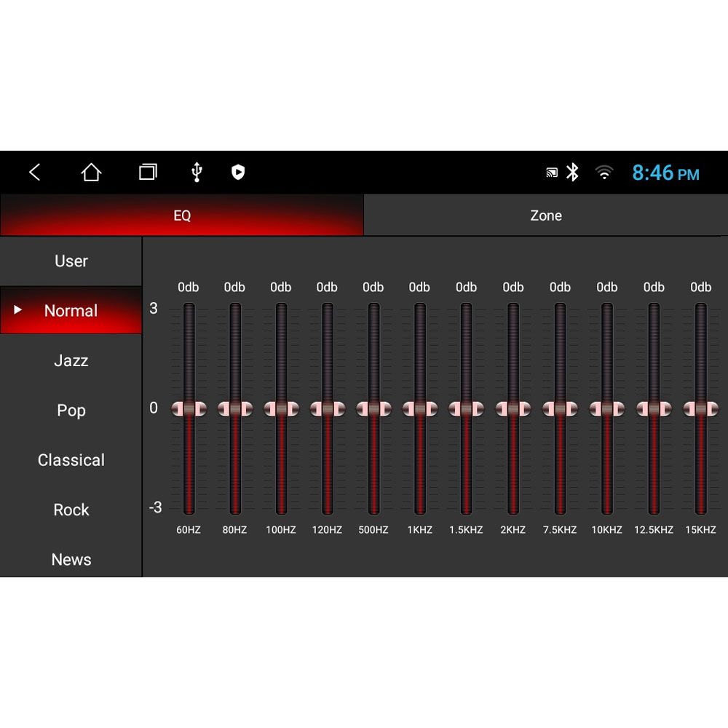Screen dimensions: 728x728
Task: Select the Rock preset
Action: [x=71, y=510]
